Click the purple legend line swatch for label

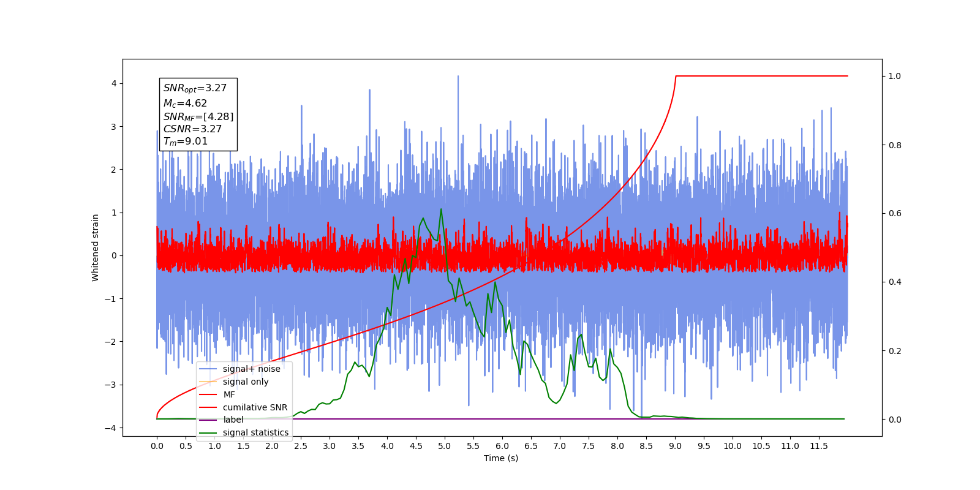tap(208, 420)
